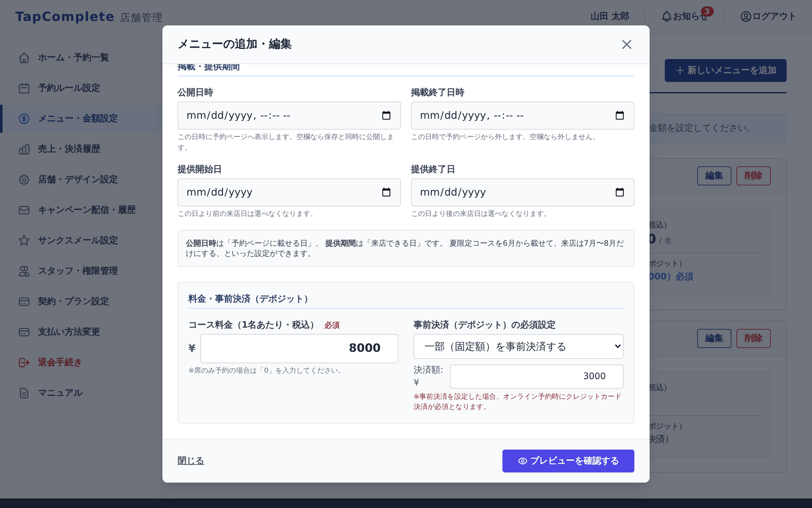The image size is (812, 508).
Task: Click the notification bell icon
Action: tap(666, 17)
